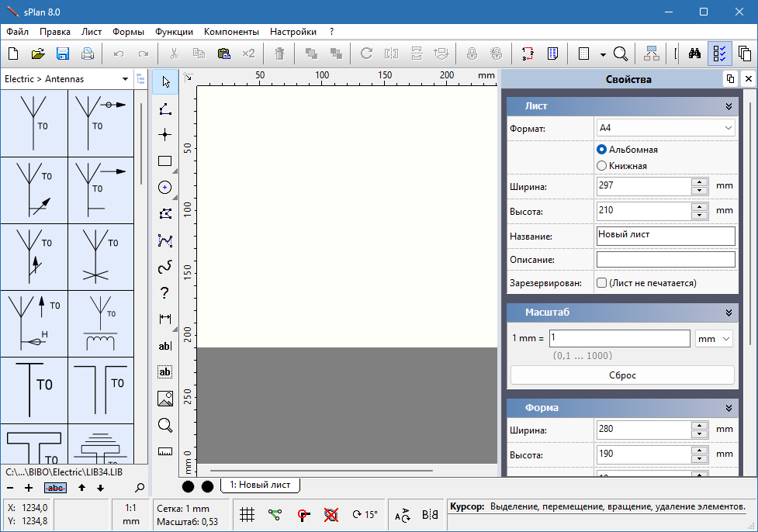Viewport: 758px width, 532px height.
Task: Toggle library tree view icon
Action: [140, 79]
